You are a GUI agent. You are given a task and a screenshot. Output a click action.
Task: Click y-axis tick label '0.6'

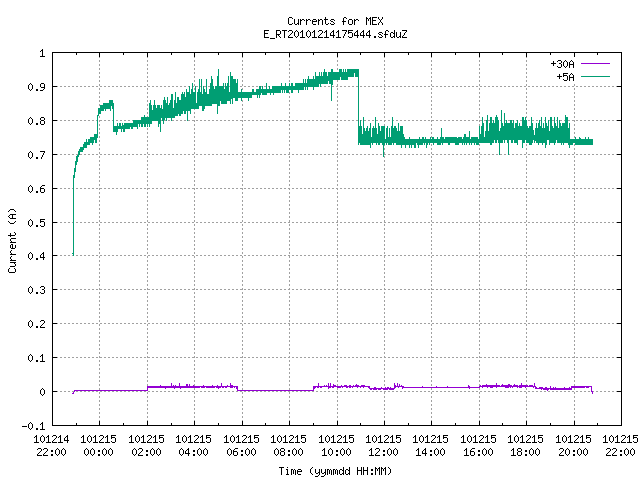click(x=36, y=189)
